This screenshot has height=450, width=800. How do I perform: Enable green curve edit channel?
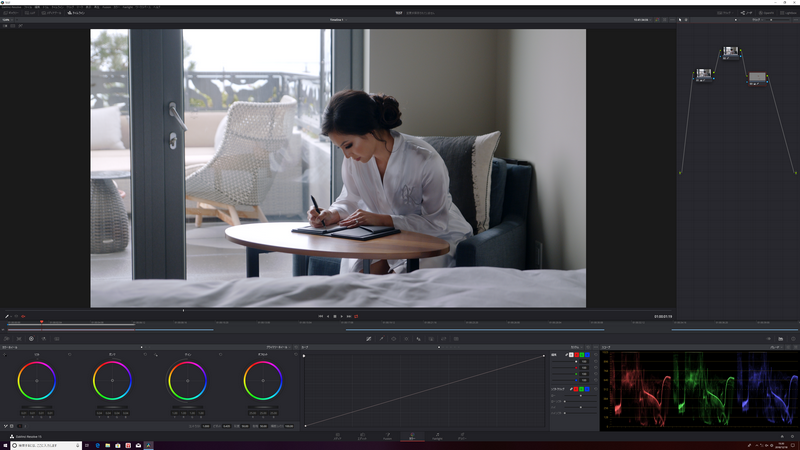coord(582,355)
